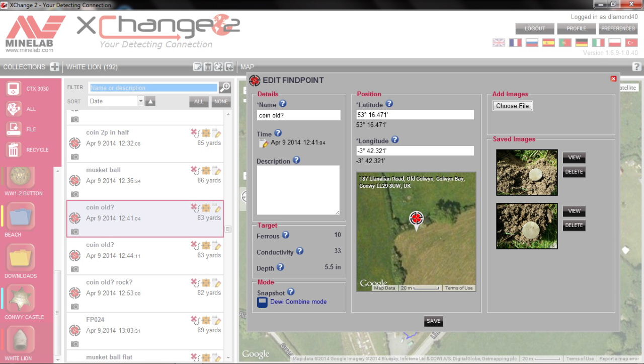Select 'coin old? rock?' list row
This screenshot has width=644, height=364.
coord(145,294)
